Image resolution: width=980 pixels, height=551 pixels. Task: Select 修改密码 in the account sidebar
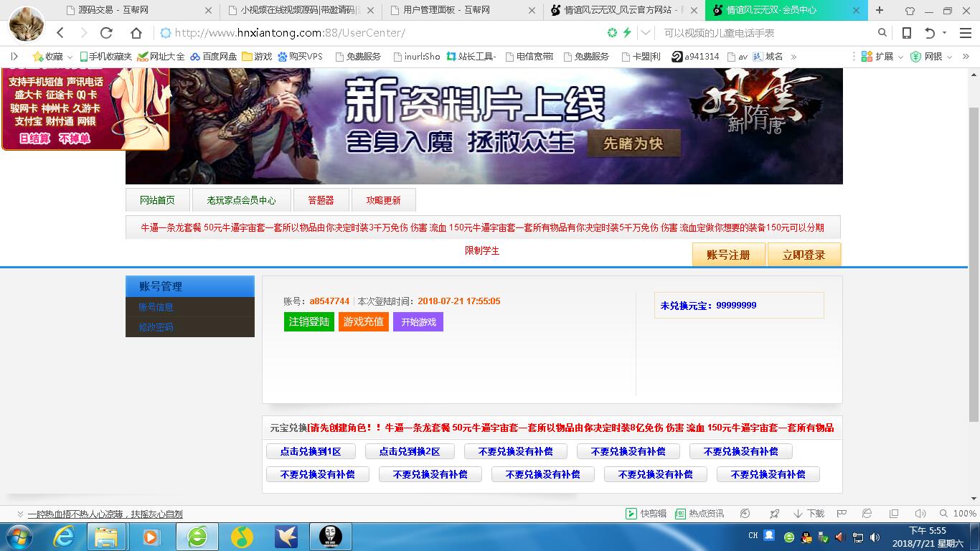(156, 327)
